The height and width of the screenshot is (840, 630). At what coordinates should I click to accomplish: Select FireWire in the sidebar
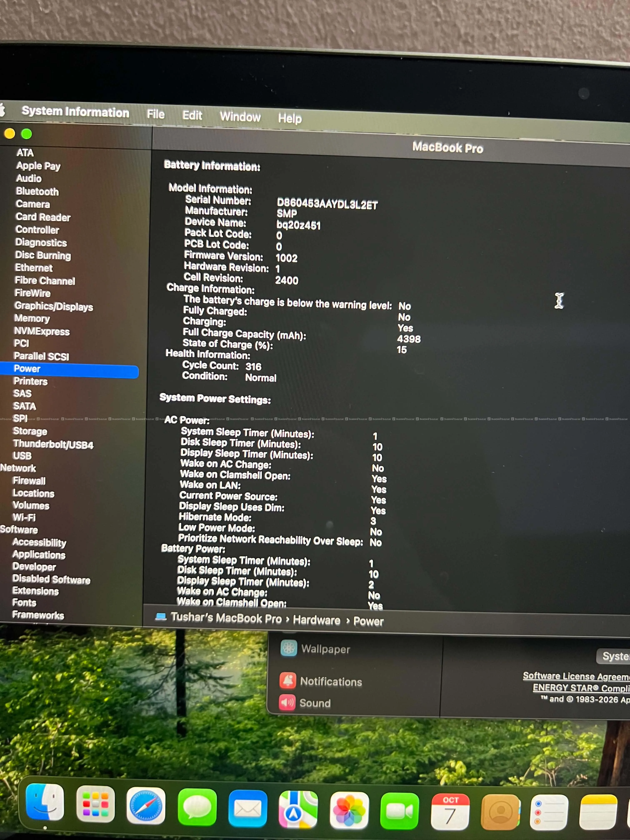tap(32, 293)
